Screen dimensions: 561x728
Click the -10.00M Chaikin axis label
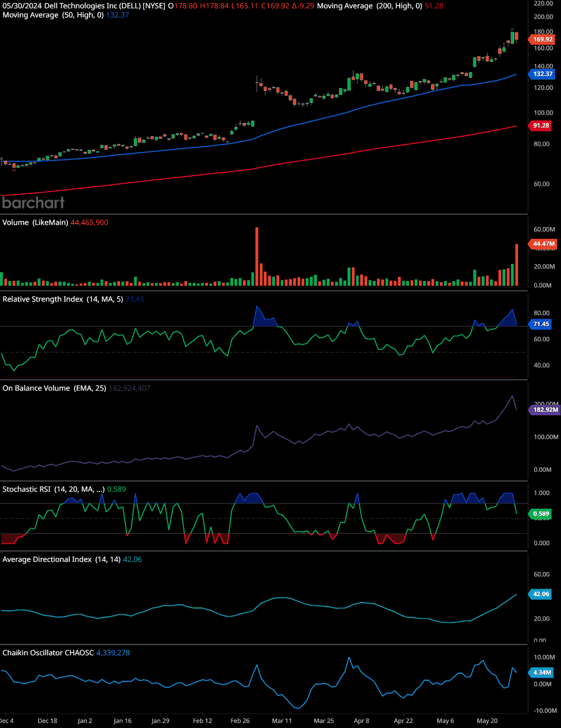point(545,710)
